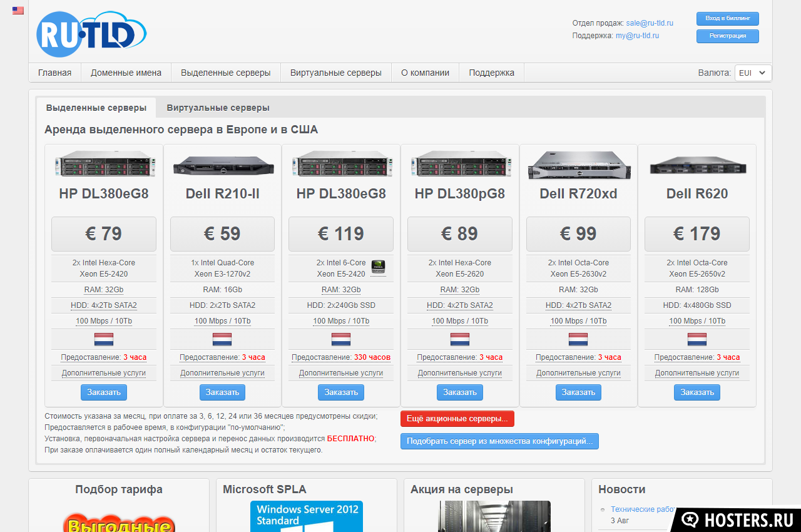Open the Доменные имена menu
The image size is (801, 532).
(126, 73)
